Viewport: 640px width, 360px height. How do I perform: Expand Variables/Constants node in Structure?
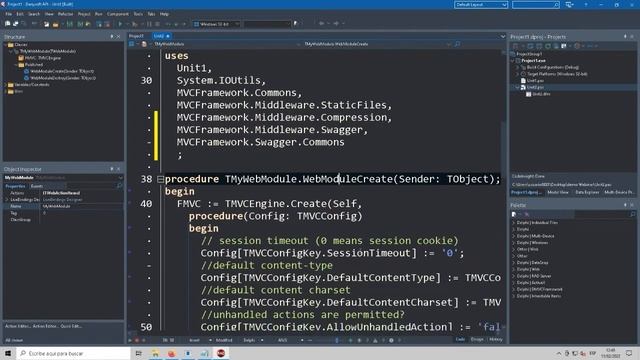[x=6, y=85]
